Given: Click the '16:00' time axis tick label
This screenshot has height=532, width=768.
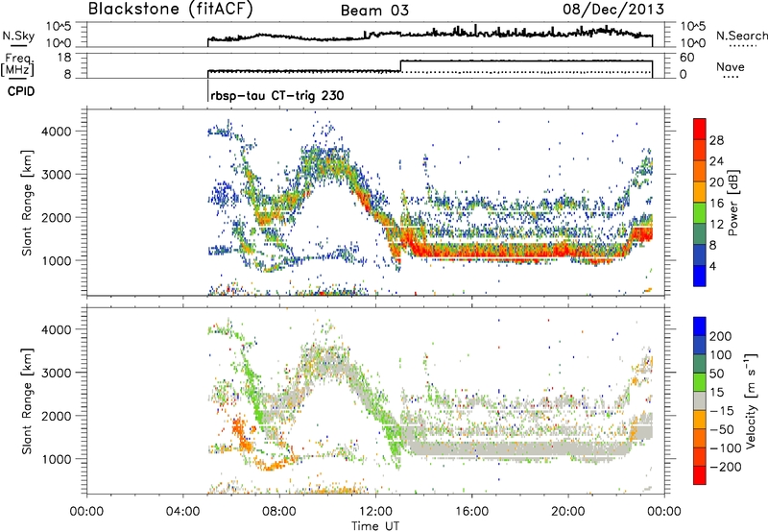Looking at the screenshot, I should point(471,512).
